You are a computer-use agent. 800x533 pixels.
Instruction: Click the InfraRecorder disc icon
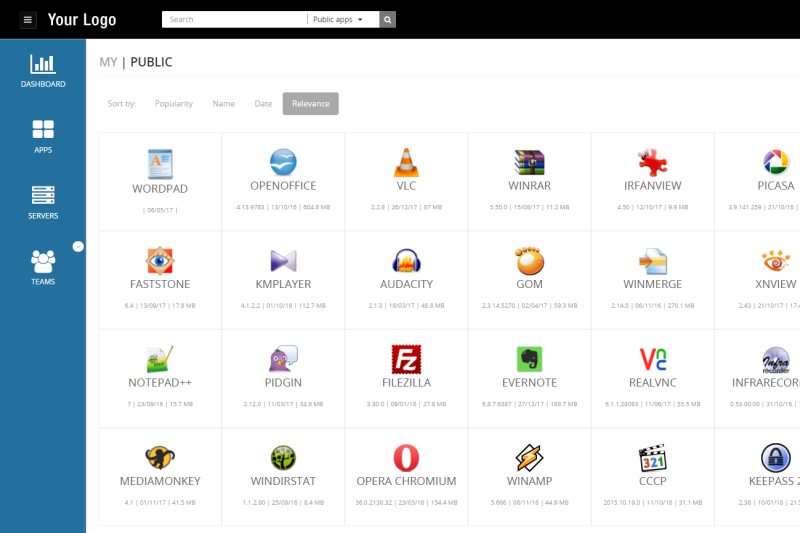point(776,360)
